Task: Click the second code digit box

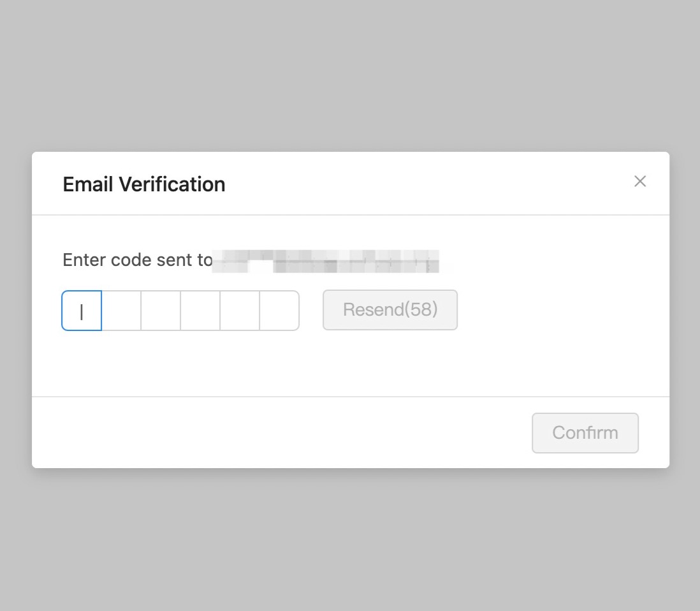Action: [x=122, y=311]
